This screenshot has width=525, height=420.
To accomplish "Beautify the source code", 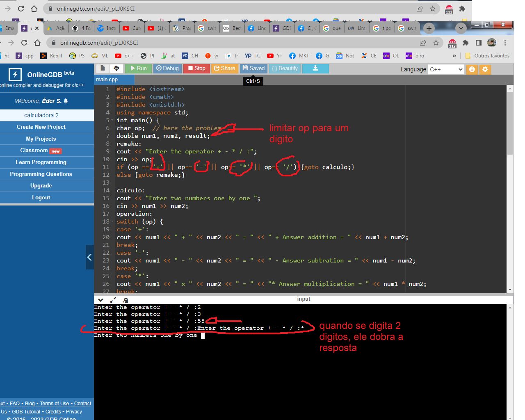I will click(x=285, y=68).
